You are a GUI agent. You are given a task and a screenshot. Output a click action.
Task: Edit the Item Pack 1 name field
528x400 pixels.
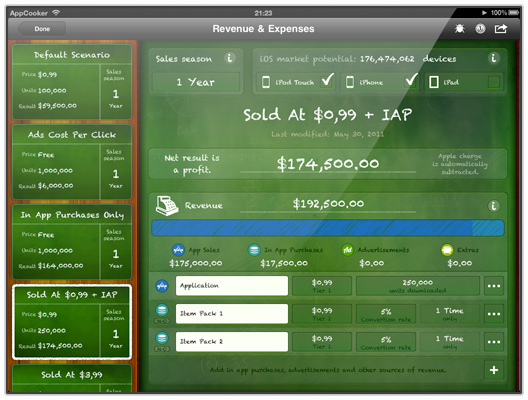pyautogui.click(x=232, y=314)
